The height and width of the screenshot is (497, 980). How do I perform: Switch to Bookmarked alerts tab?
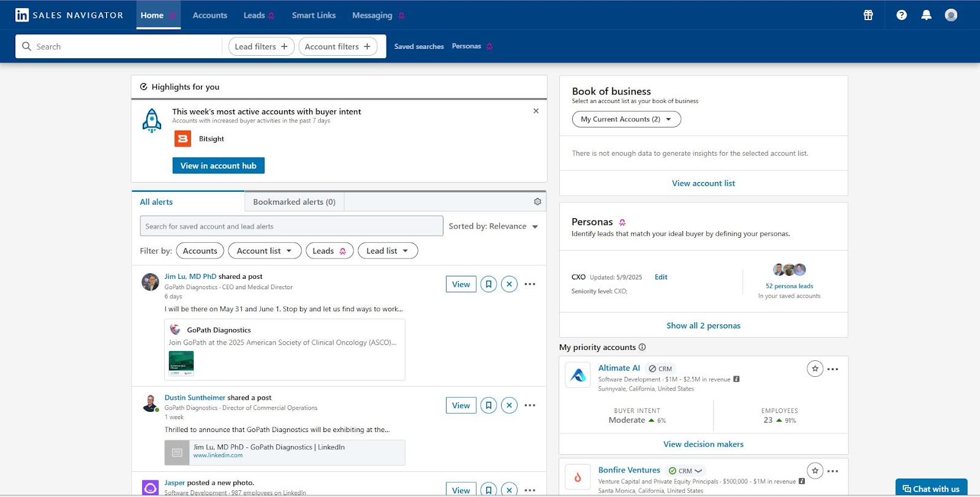(294, 202)
